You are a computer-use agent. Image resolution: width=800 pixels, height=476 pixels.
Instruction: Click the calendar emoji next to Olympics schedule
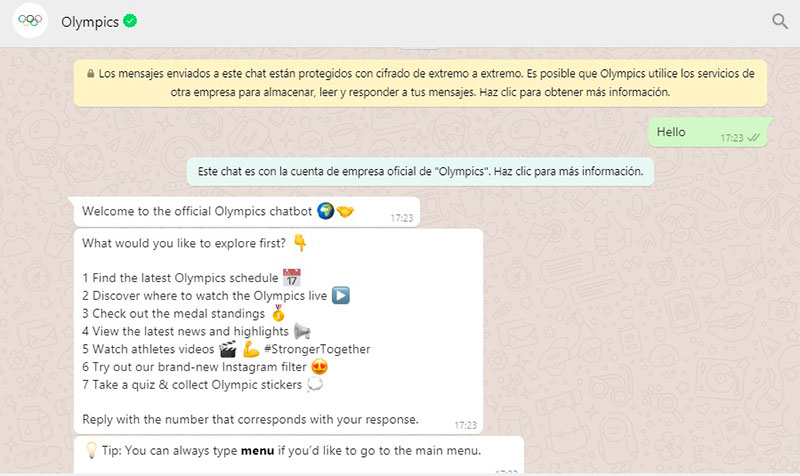[291, 278]
